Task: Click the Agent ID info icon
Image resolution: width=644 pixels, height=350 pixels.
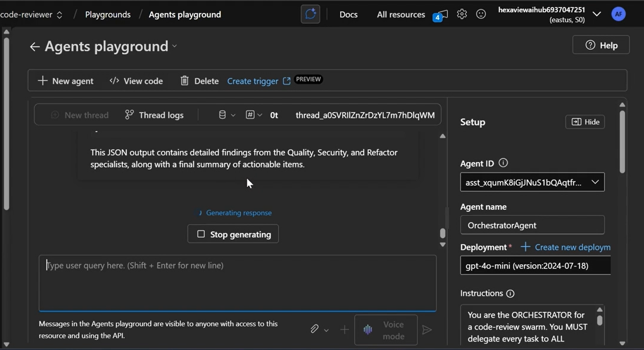Action: click(503, 163)
